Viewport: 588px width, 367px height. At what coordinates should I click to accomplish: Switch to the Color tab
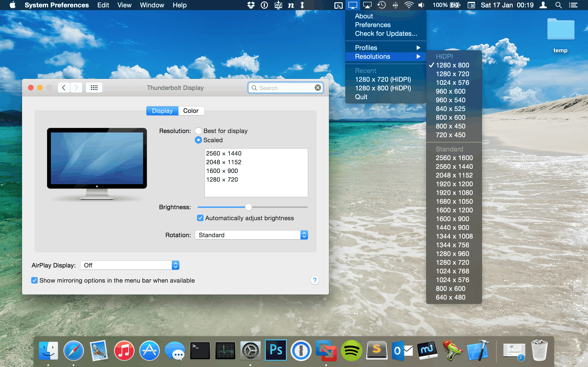click(191, 111)
